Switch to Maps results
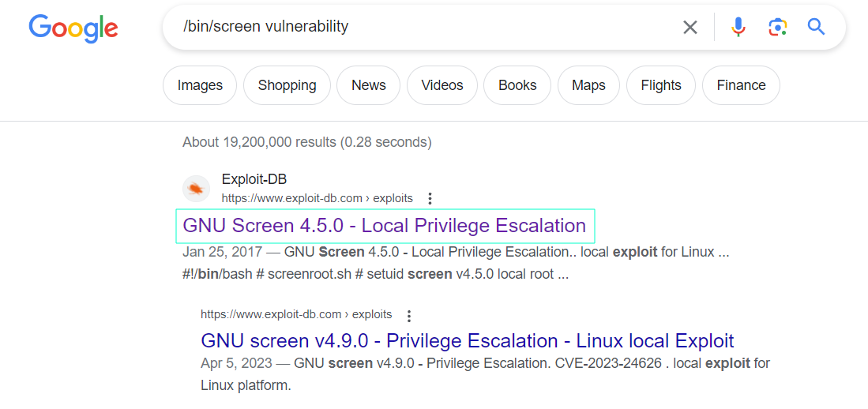The height and width of the screenshot is (409, 868). pos(588,85)
